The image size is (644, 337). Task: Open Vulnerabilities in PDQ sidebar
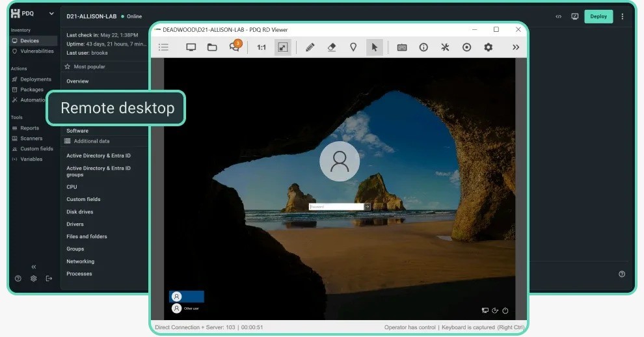click(x=34, y=51)
